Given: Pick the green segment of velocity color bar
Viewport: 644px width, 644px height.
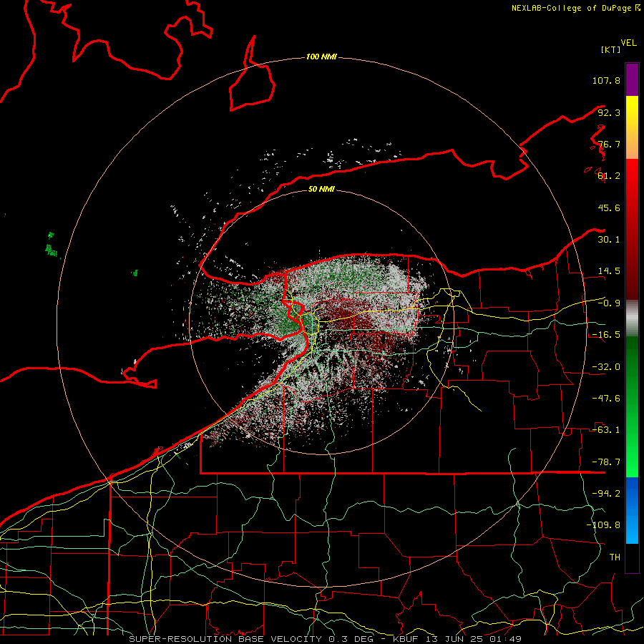Looking at the screenshot, I should (x=632, y=407).
